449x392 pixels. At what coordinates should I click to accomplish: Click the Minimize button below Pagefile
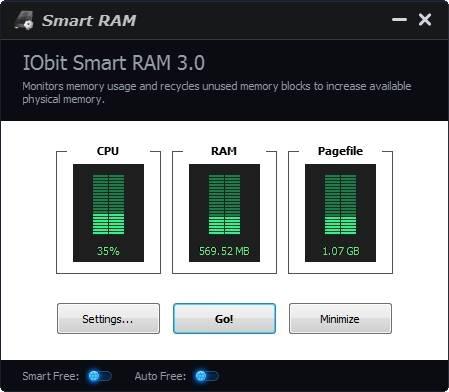pos(340,318)
